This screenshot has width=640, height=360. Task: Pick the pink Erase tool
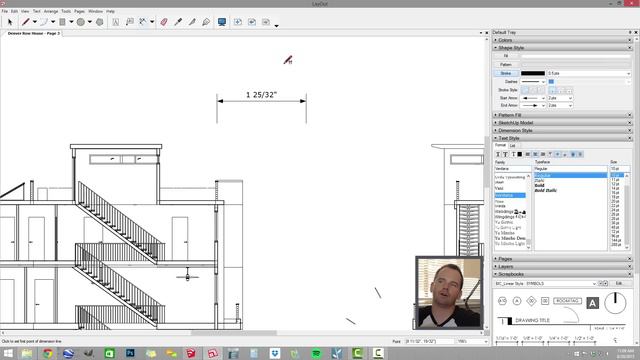164,22
